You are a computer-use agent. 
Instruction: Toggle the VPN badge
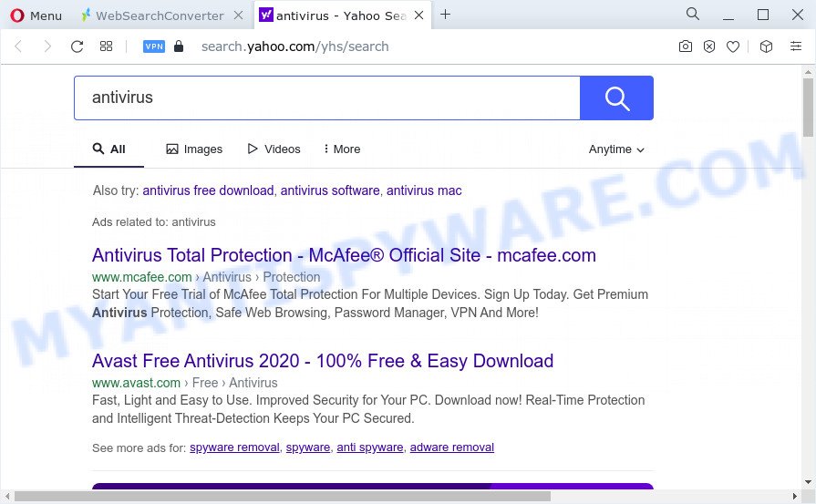point(154,46)
